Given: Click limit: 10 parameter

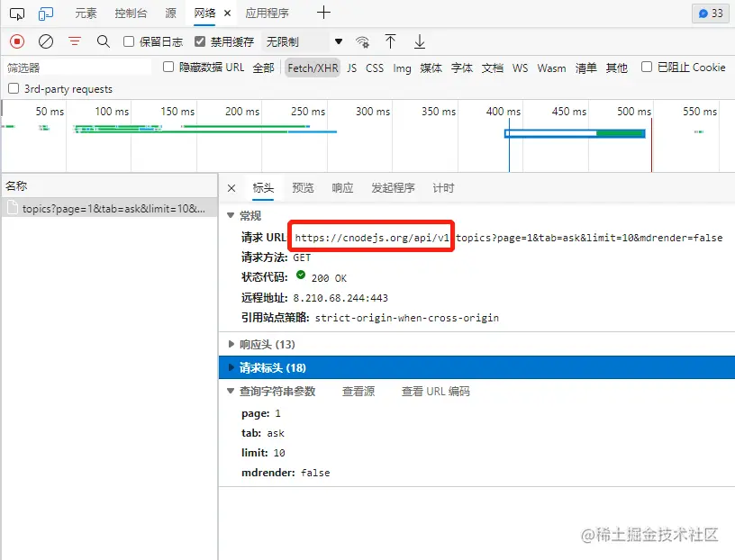Looking at the screenshot, I should pyautogui.click(x=263, y=453).
